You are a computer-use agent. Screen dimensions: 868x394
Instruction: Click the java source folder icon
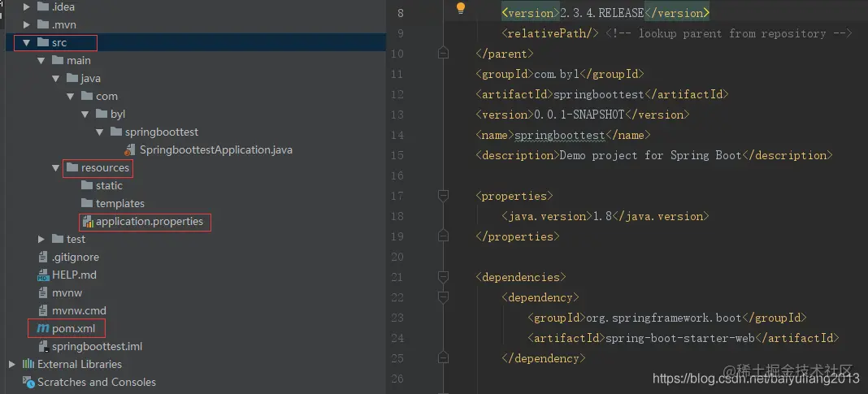pos(72,78)
